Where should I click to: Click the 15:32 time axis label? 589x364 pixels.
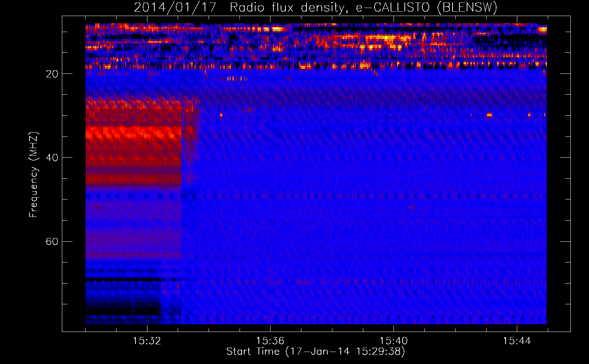point(147,341)
